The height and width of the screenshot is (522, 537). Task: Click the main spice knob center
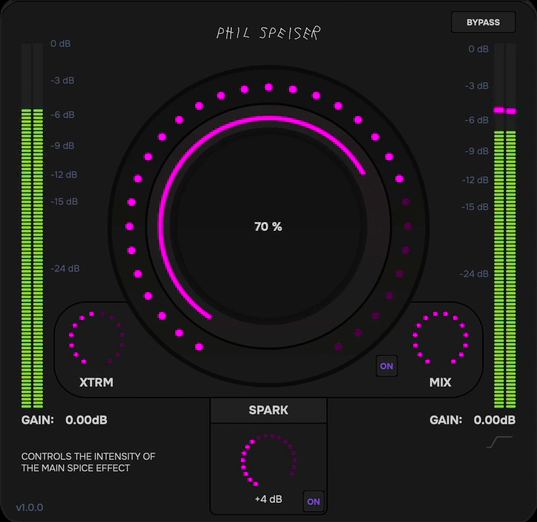268,226
